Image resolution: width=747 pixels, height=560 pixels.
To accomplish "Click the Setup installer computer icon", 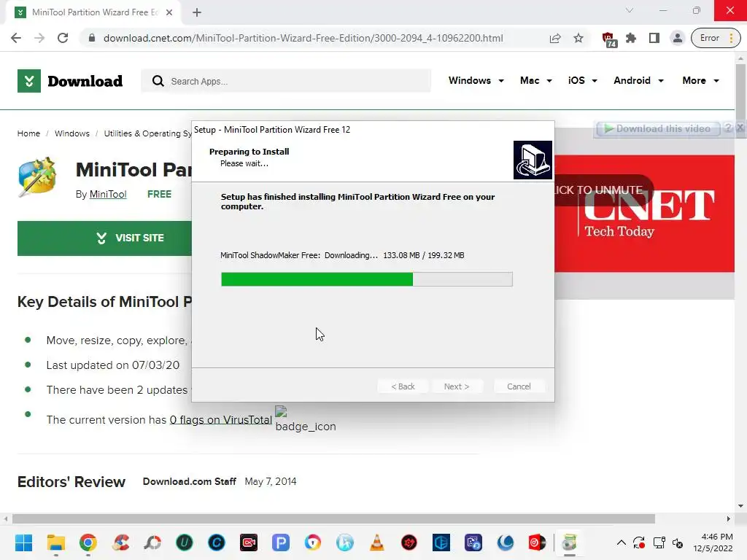I will [533, 160].
